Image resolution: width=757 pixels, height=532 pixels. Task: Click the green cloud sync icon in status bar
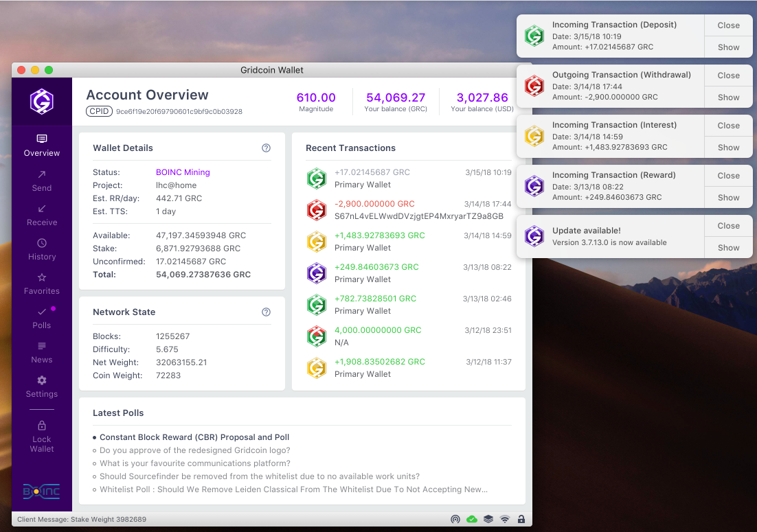coord(472,520)
